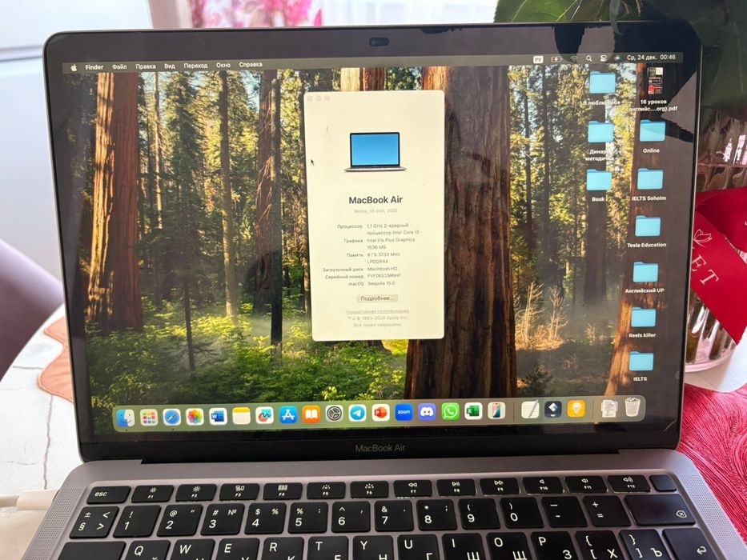Open the Переход menu
The image size is (747, 560).
point(195,66)
